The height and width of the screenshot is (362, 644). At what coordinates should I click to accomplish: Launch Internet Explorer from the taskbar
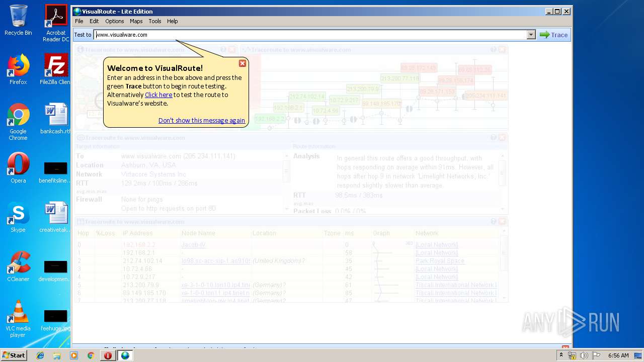click(x=40, y=355)
